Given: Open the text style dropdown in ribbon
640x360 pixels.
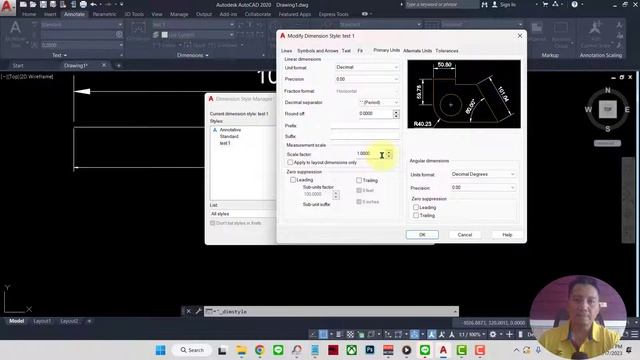Looking at the screenshot, I should 81,24.
